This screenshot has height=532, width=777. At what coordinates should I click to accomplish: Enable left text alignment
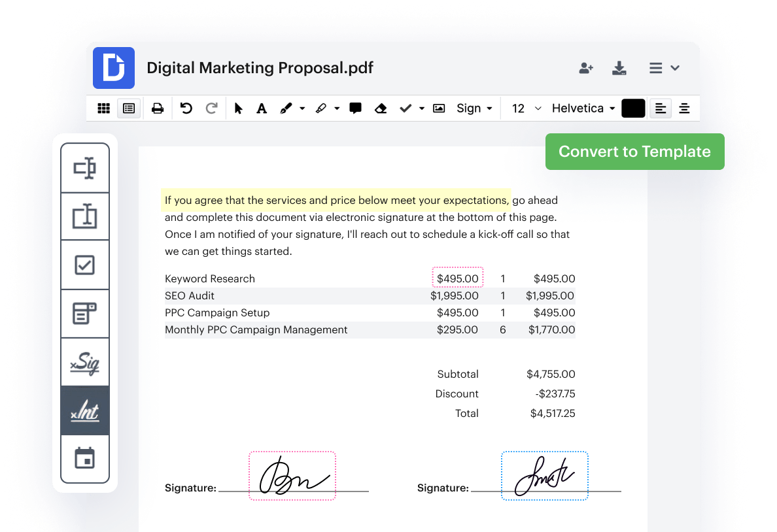(661, 108)
